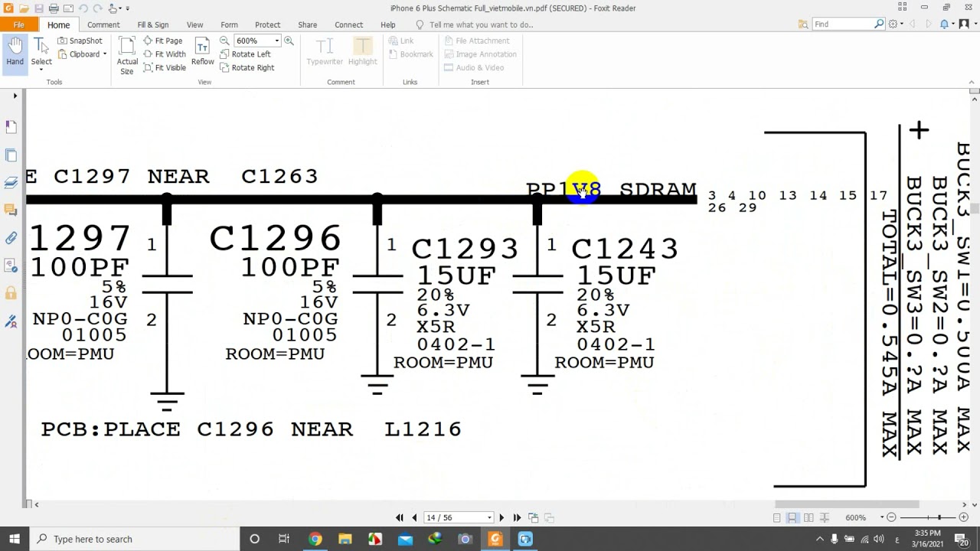Click the status bar zoom out minus button
Screen dimensions: 980x551
(891, 518)
